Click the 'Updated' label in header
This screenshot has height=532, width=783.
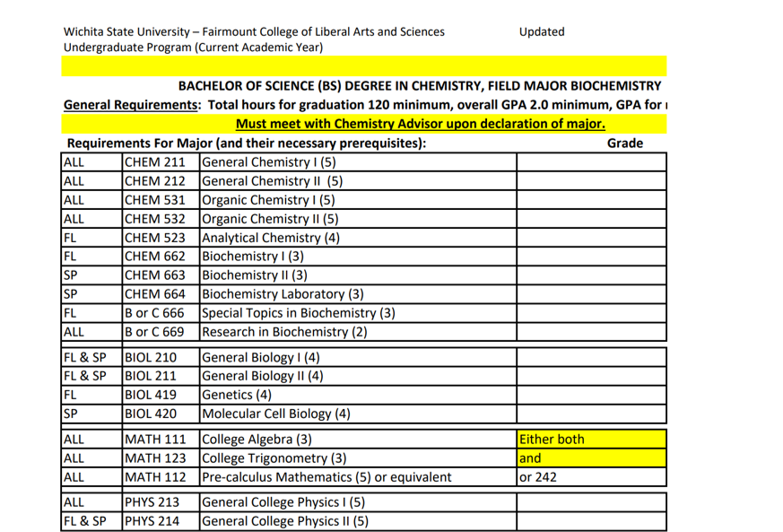click(542, 32)
